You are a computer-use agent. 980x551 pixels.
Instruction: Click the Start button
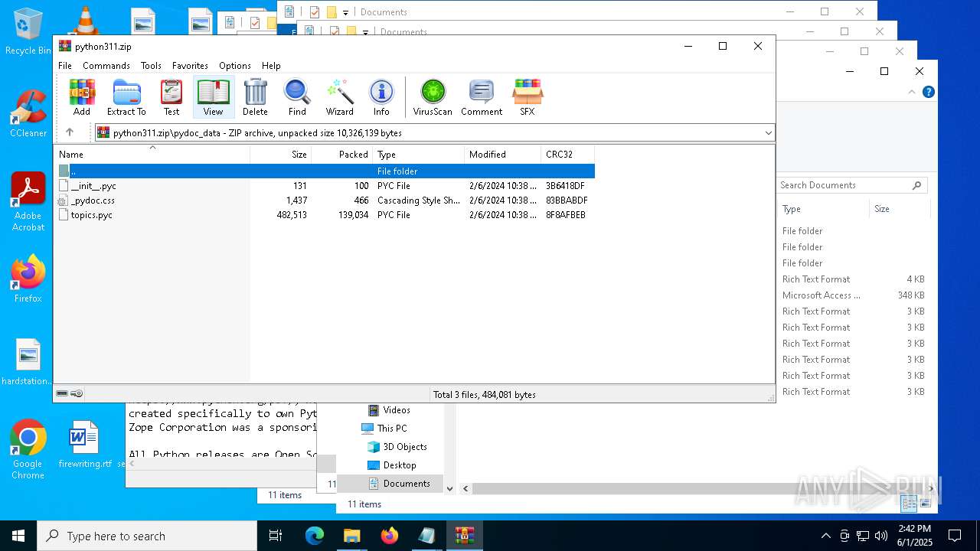(x=18, y=536)
